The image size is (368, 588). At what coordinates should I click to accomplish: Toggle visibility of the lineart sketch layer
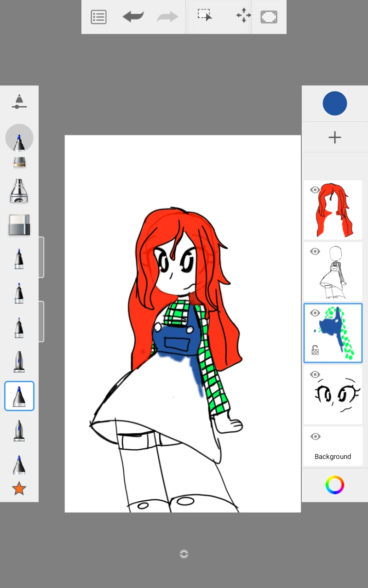tap(315, 251)
